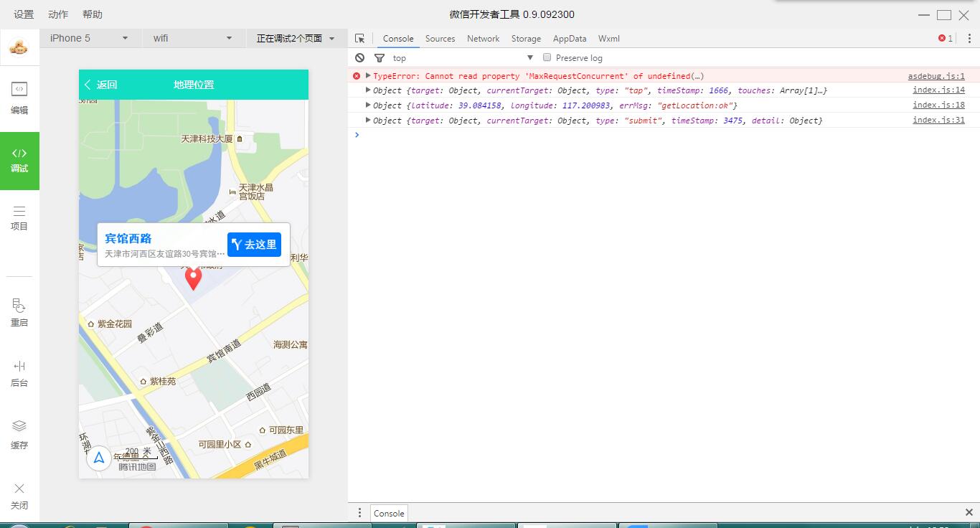Viewport: 980px width, 528px height.
Task: Tap 返回 to go back
Action: [100, 85]
